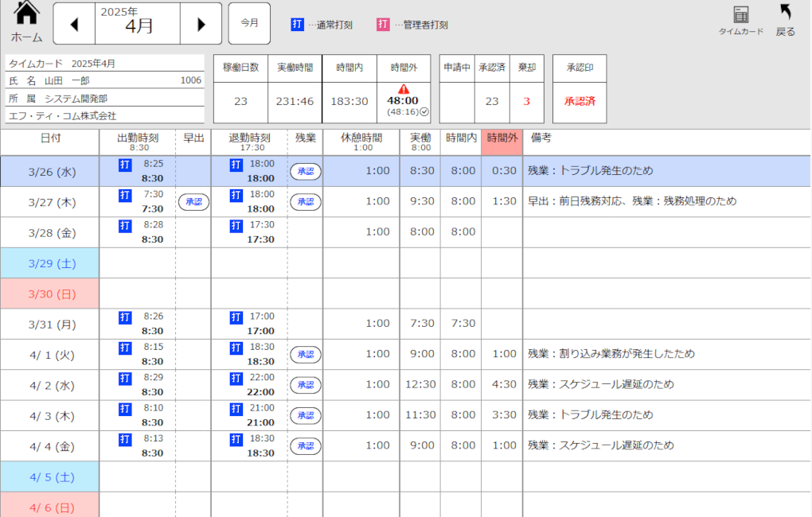This screenshot has height=517, width=812.
Task: Click the clock-out stamp icon for 3/27
Action: point(236,195)
